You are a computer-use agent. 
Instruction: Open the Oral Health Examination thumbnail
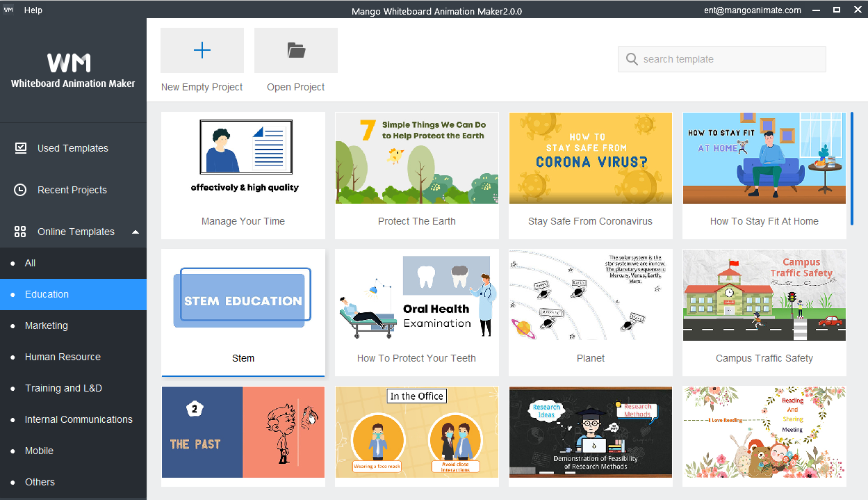[x=417, y=295]
